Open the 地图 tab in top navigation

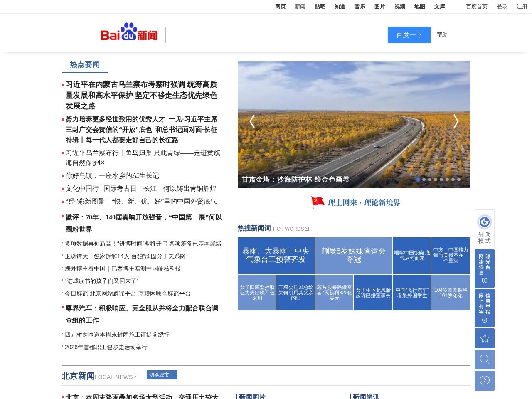click(420, 7)
